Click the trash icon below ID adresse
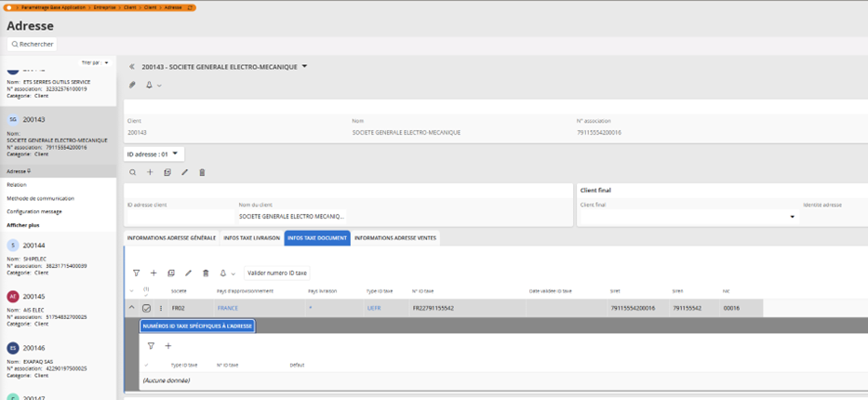The width and height of the screenshot is (868, 400). (202, 172)
